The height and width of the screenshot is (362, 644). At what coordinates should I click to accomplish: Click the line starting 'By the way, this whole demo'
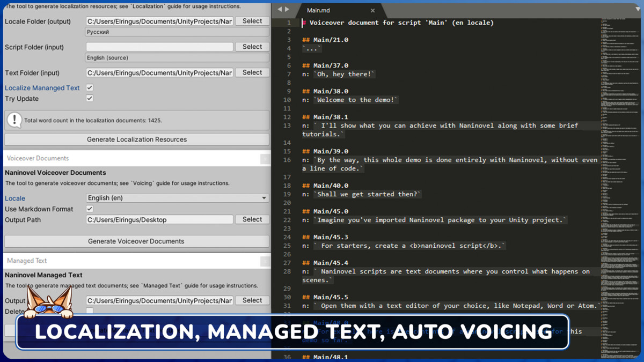450,164
